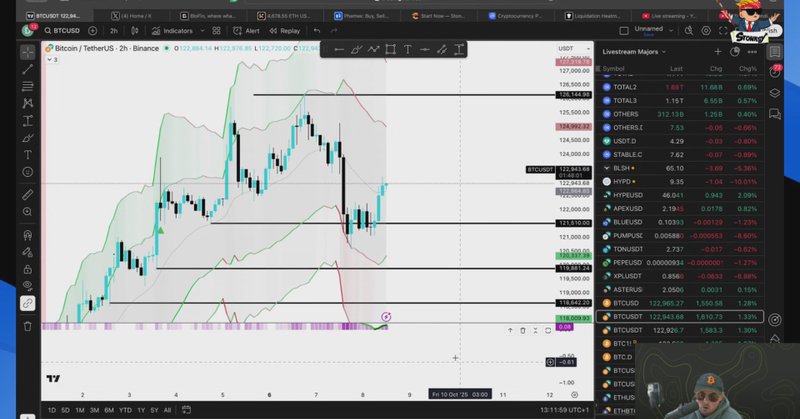Open the layout setup square icon

pos(623,31)
